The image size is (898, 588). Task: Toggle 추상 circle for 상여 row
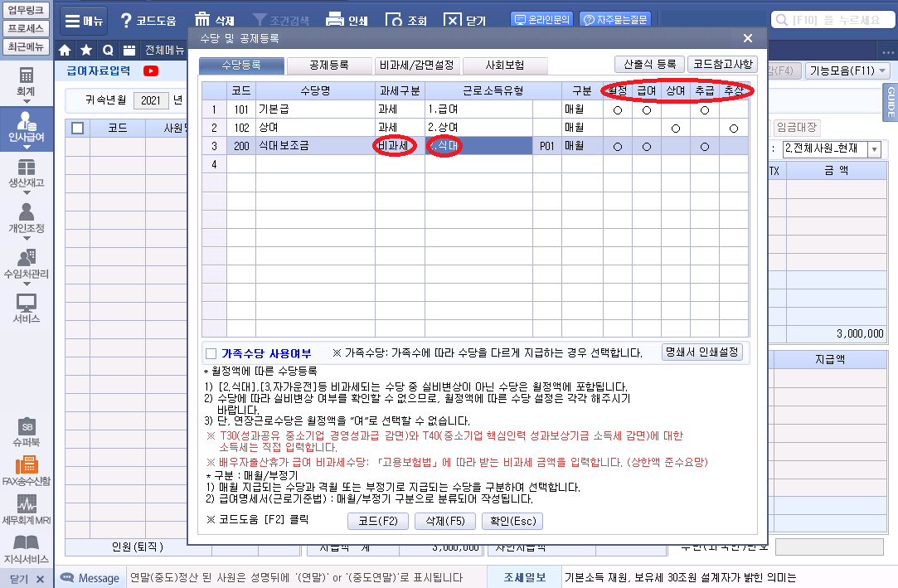pos(734,129)
